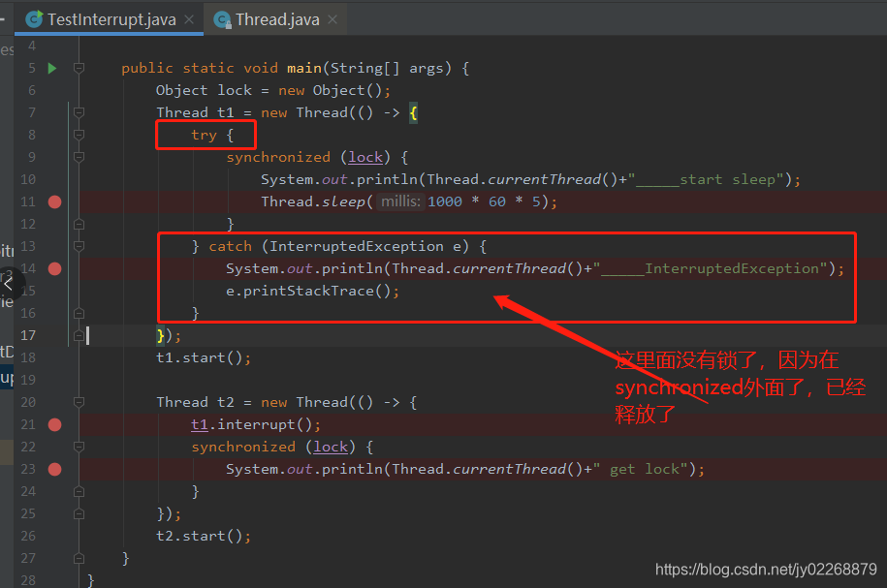Click the Thread.java locked class icon
Screen dimensions: 887x588
point(222,20)
